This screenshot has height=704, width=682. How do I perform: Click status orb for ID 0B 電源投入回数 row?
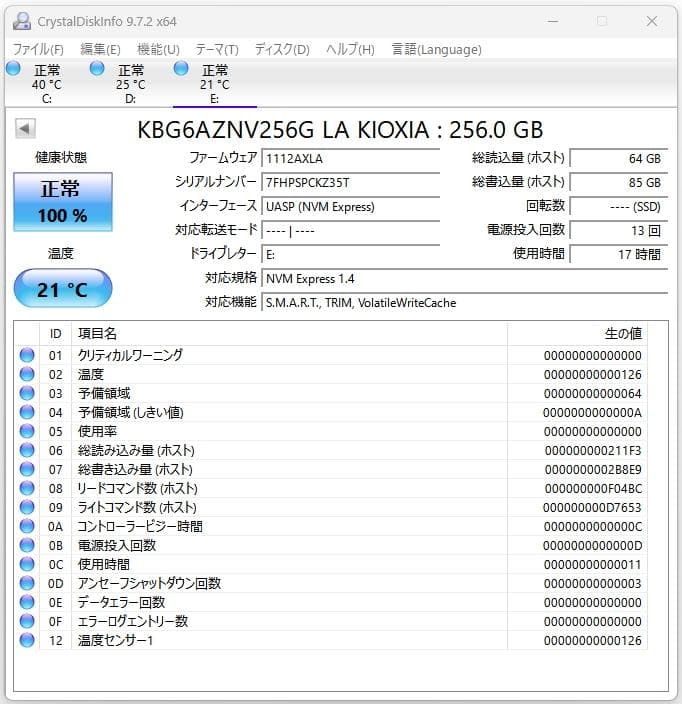pyautogui.click(x=27, y=545)
